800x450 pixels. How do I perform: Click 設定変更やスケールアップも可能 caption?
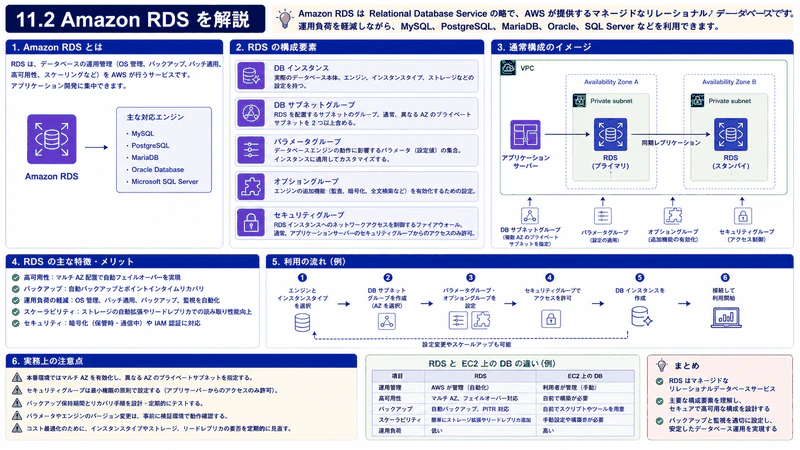click(x=466, y=344)
